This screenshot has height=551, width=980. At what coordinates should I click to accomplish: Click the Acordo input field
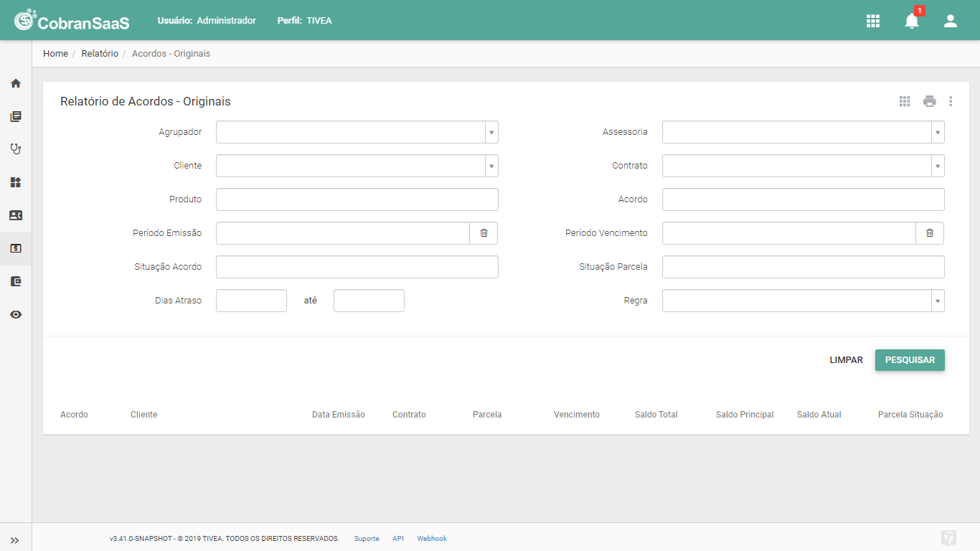pyautogui.click(x=804, y=199)
